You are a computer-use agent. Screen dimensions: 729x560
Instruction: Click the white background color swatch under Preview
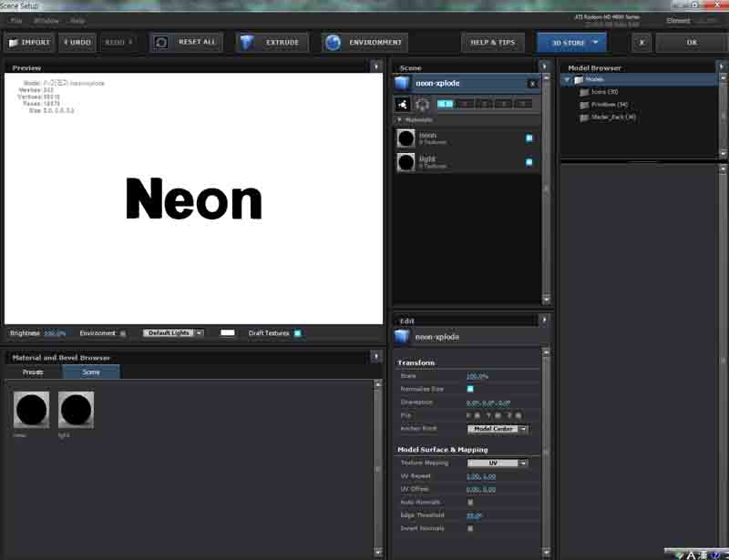(x=227, y=332)
